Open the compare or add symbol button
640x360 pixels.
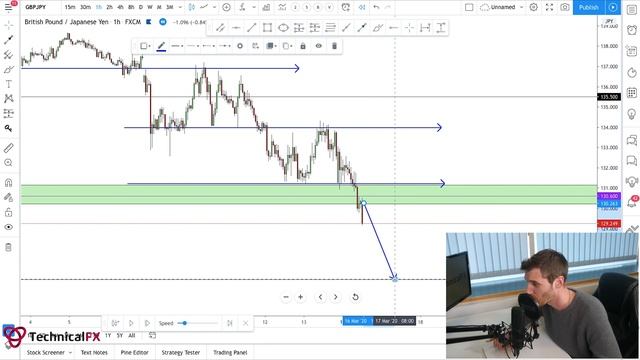[227, 7]
